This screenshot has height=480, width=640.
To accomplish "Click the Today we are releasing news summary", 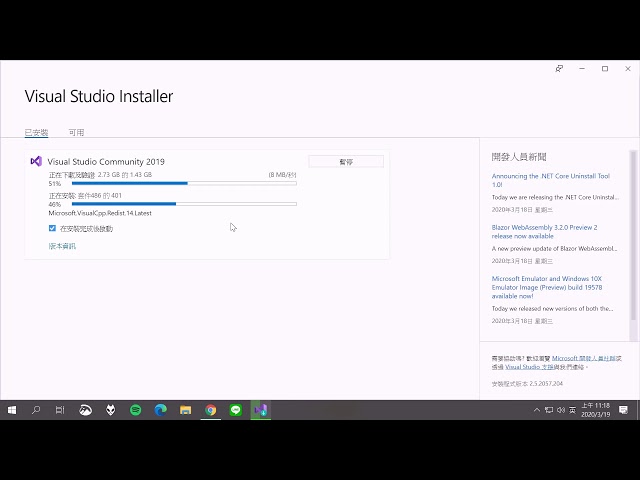I will [555, 197].
